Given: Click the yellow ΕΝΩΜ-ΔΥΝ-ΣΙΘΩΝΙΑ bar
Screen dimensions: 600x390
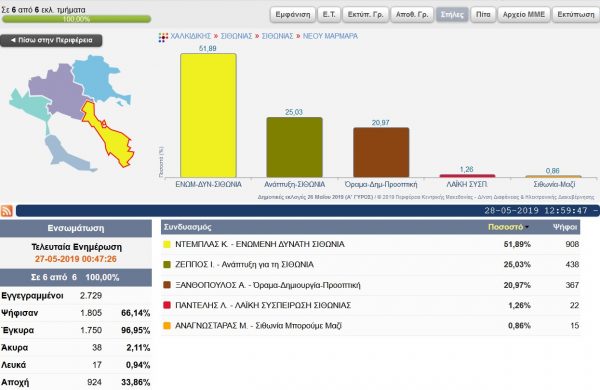Looking at the screenshot, I should coord(209,115).
